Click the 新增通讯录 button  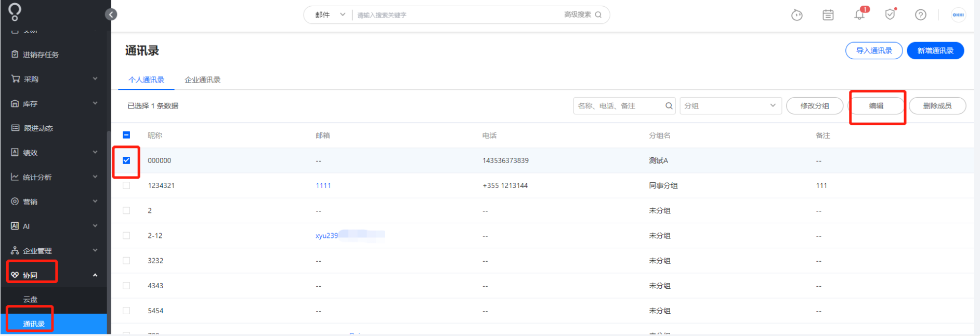point(935,51)
